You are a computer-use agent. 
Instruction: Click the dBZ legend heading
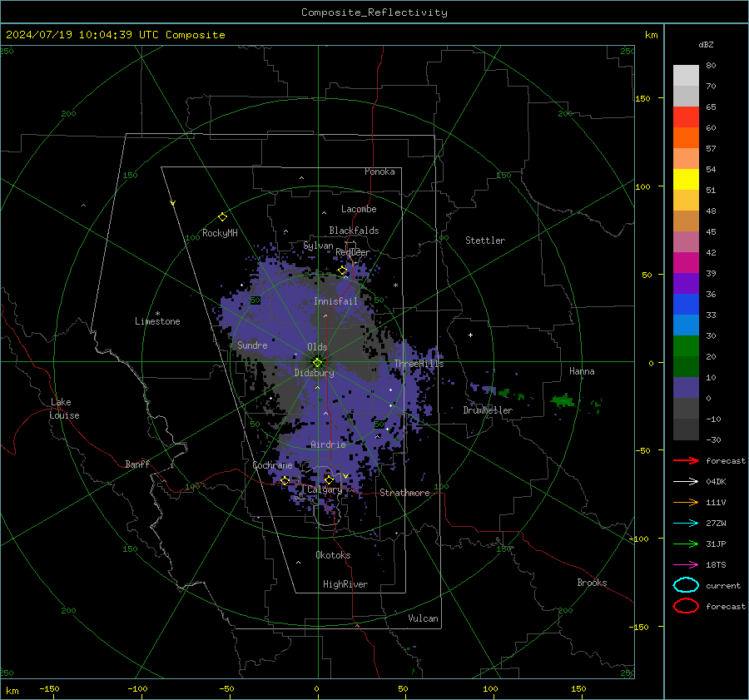point(706,44)
